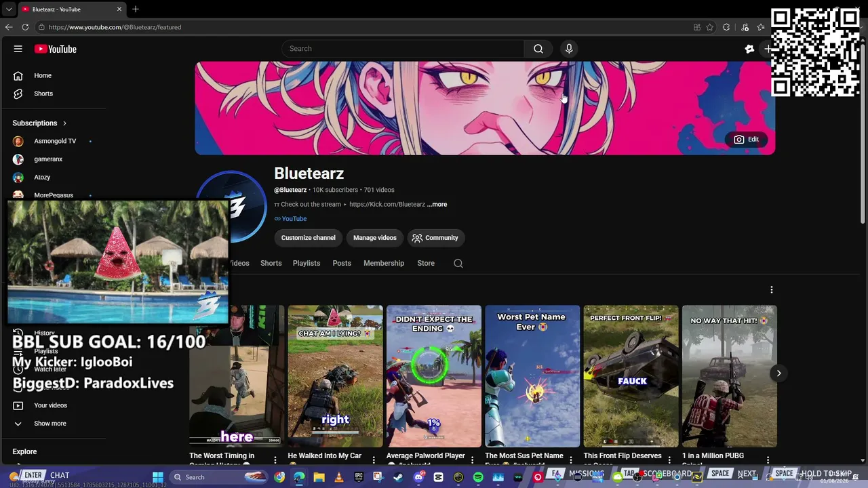Switch to the Posts channel tab

[x=342, y=263]
